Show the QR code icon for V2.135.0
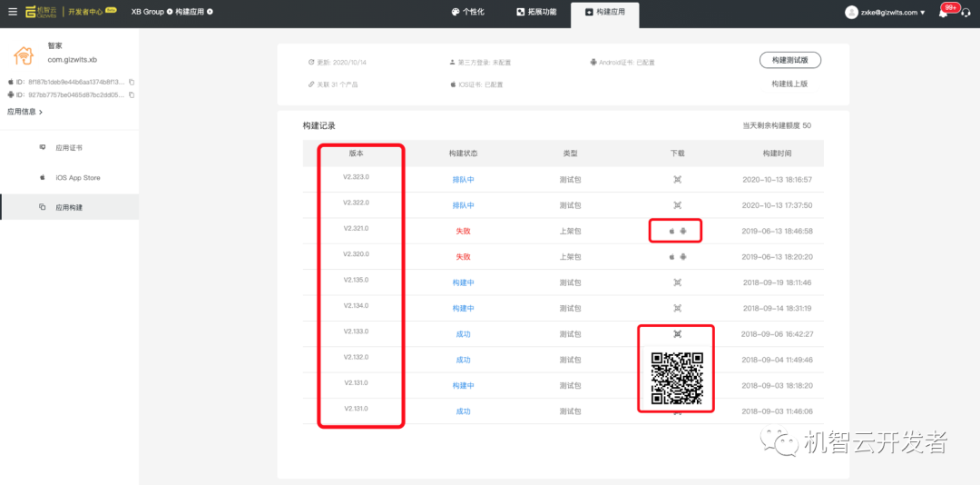 (677, 282)
